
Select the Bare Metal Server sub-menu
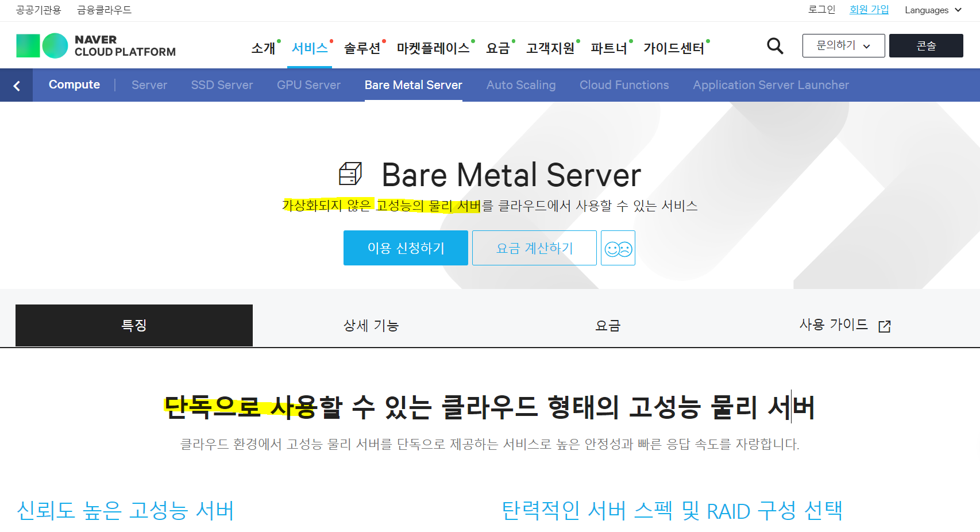(x=413, y=85)
